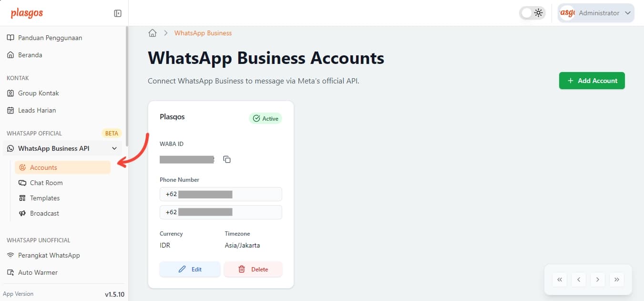644x301 pixels.
Task: Go to the next page using the pagination arrow
Action: tap(597, 280)
